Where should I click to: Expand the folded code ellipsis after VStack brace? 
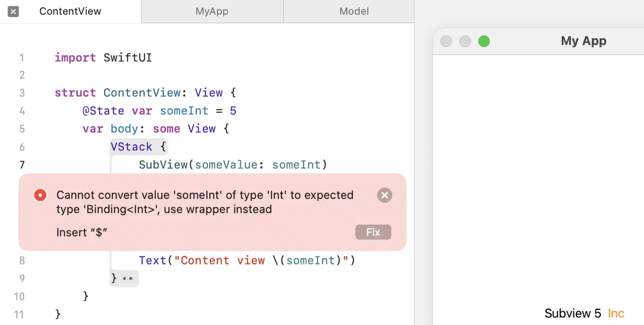(128, 279)
